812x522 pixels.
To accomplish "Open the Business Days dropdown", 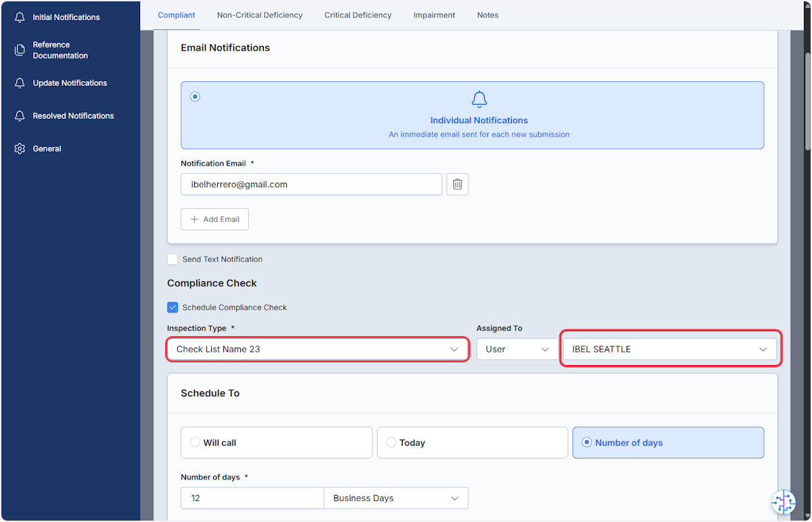I will 396,498.
